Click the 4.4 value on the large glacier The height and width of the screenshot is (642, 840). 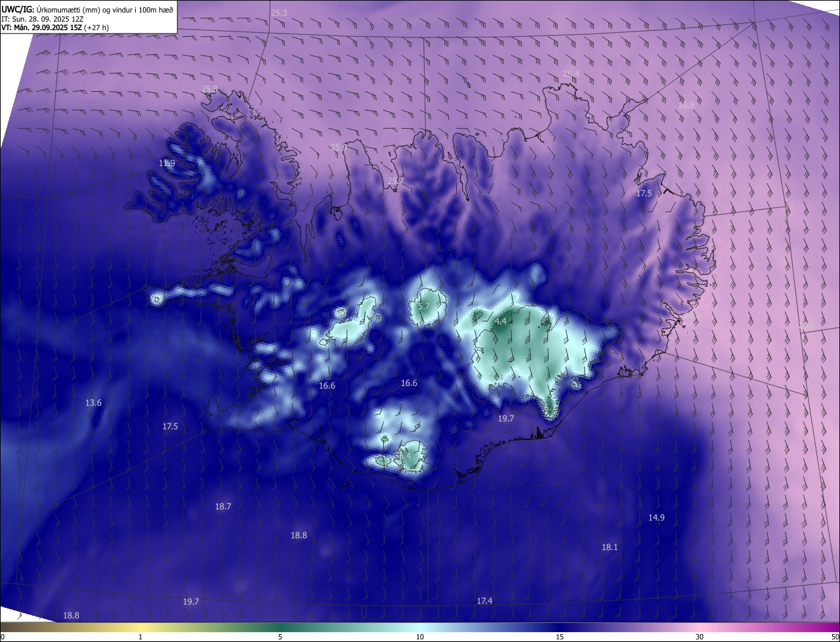click(501, 321)
